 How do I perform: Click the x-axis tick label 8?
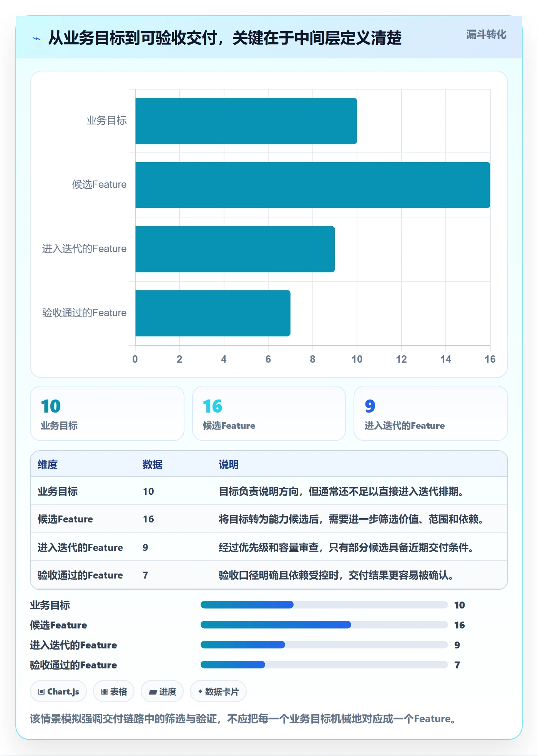point(312,359)
